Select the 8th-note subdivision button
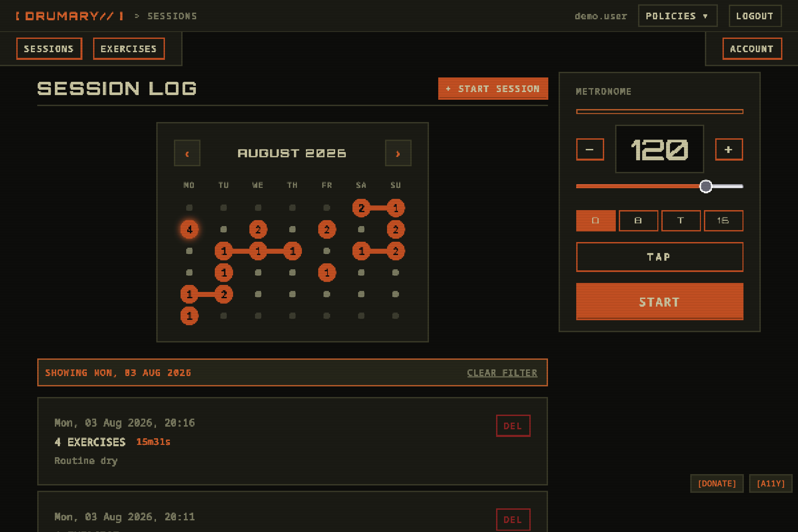The image size is (798, 532). coord(638,220)
